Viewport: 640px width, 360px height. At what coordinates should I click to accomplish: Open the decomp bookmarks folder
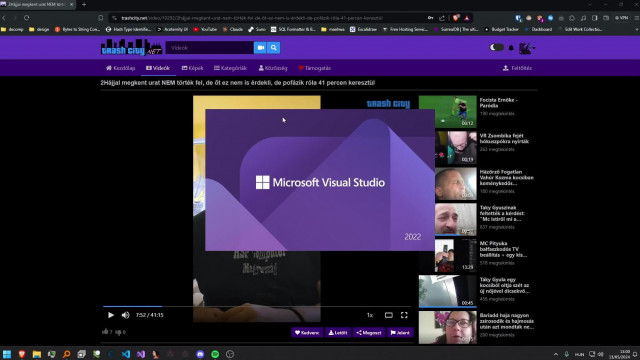click(x=12, y=29)
